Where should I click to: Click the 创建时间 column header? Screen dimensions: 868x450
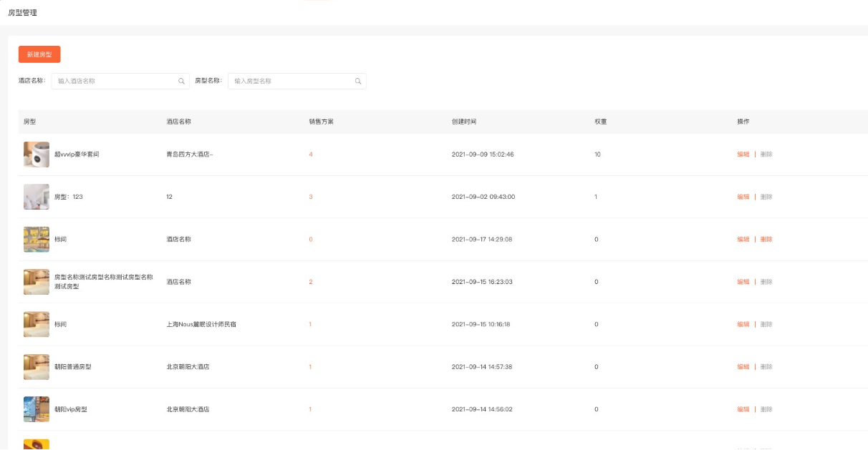464,122
